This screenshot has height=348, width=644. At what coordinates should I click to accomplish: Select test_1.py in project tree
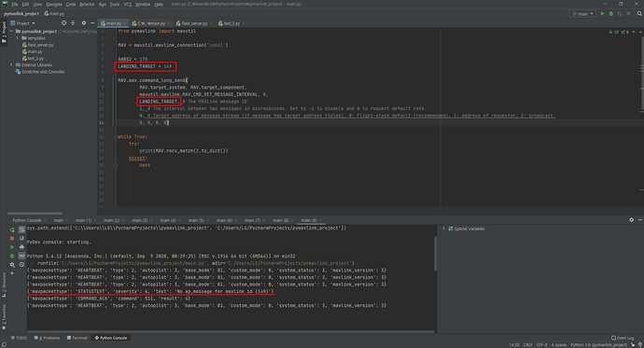coord(33,58)
